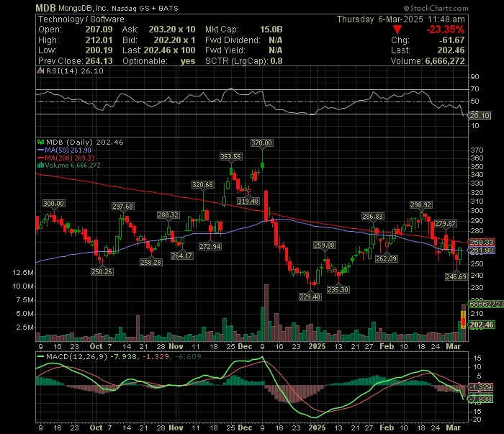Click the Mar label on price chart axis
504x434 pixels.
[x=453, y=347]
